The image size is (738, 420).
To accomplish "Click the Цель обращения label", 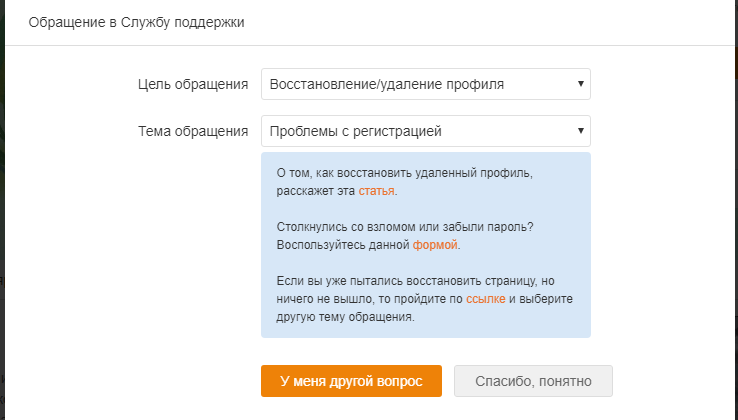I will tap(193, 84).
